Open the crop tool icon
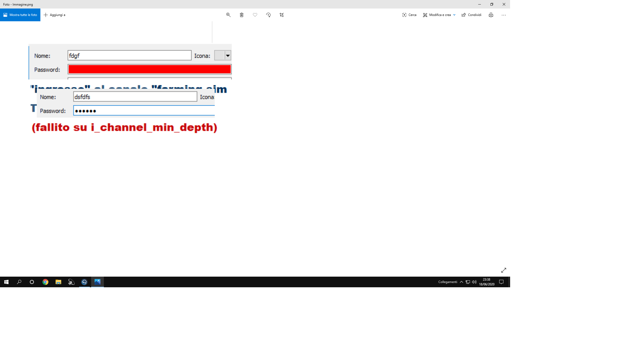 [282, 15]
